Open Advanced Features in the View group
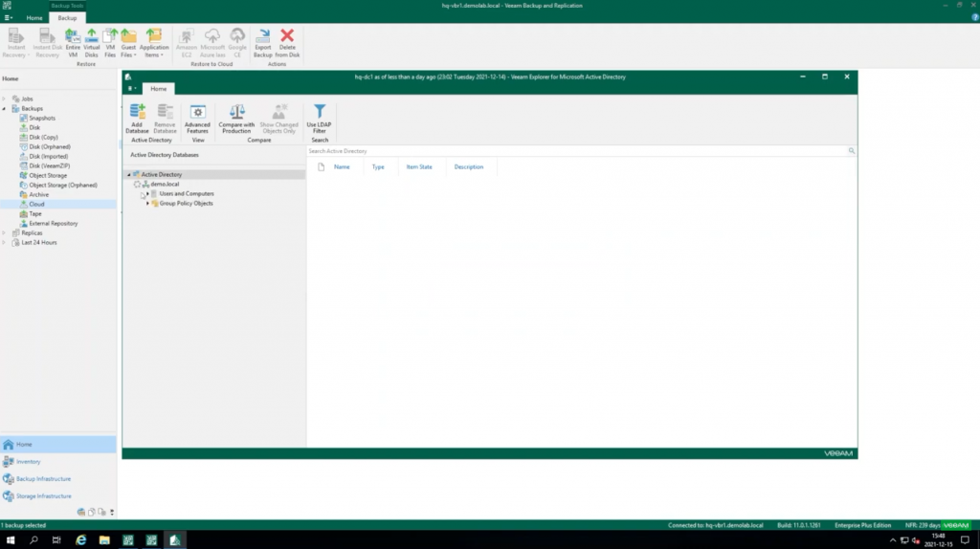980x549 pixels. (x=197, y=119)
